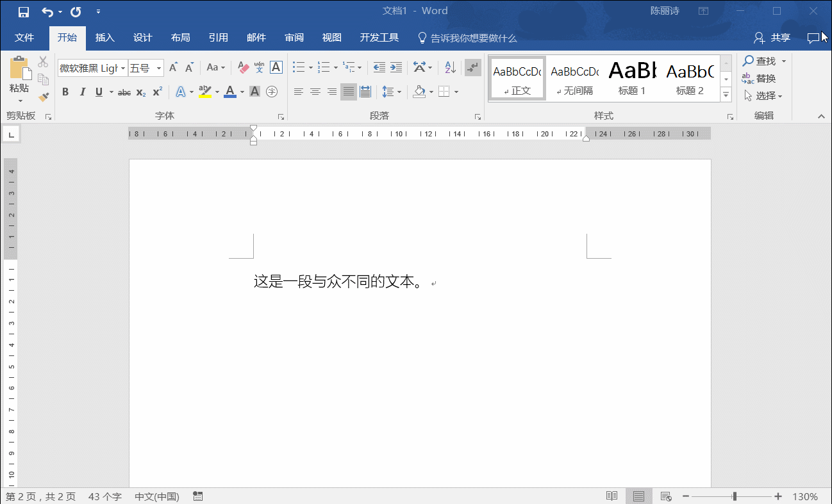Align text right
Screen dimensions: 832x504
(x=332, y=92)
